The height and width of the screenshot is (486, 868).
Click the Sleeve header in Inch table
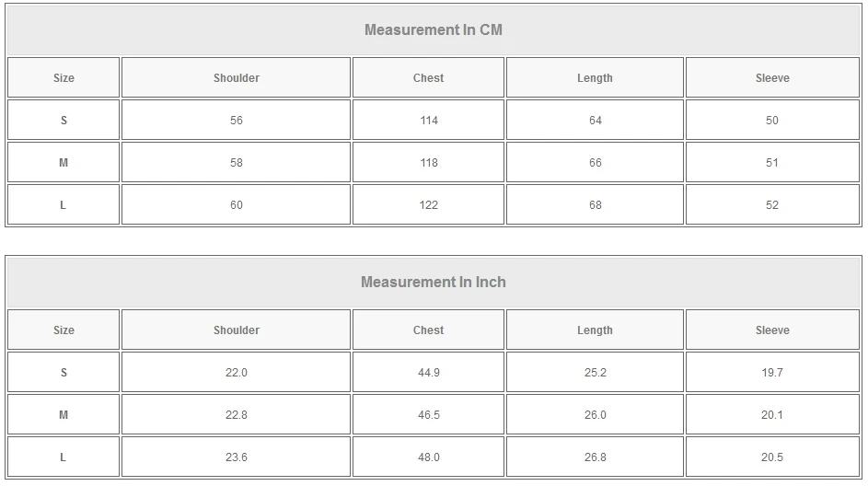click(772, 330)
